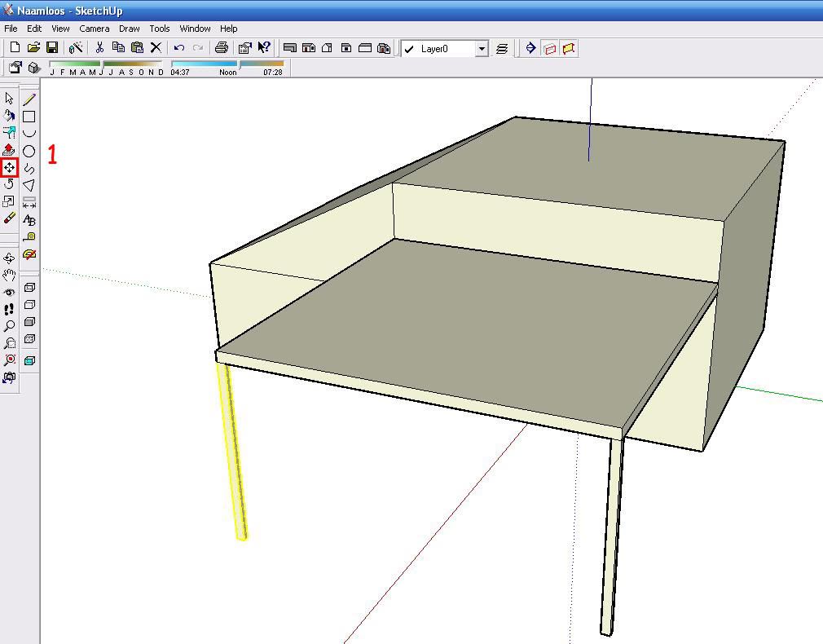Switch to Hidden Line display mode
The height and width of the screenshot is (644, 823).
click(30, 305)
